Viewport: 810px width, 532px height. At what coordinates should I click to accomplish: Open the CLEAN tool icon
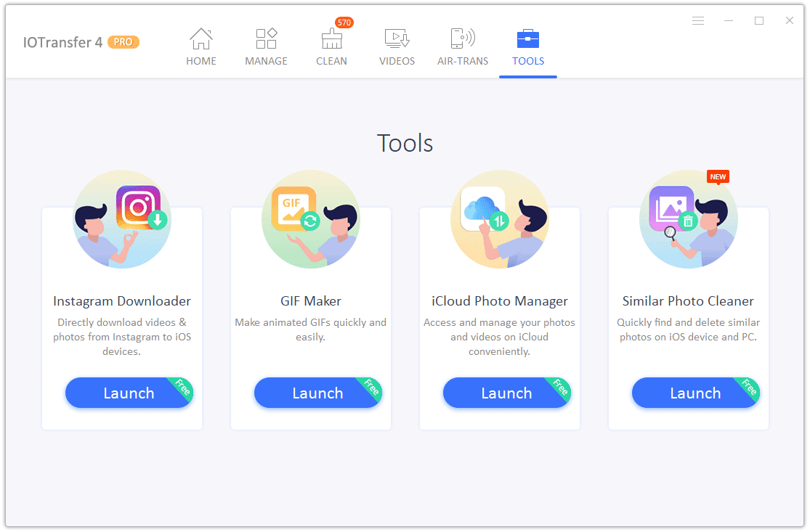(x=331, y=40)
